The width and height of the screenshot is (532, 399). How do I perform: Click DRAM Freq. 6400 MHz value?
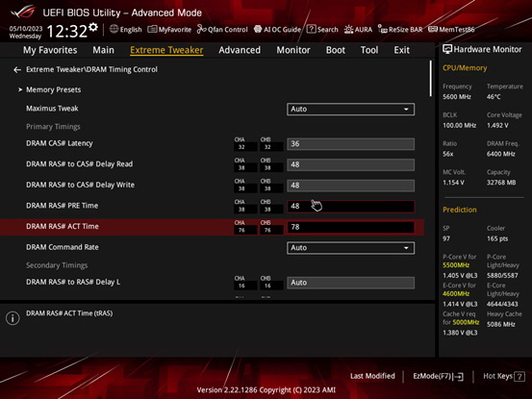coord(501,154)
